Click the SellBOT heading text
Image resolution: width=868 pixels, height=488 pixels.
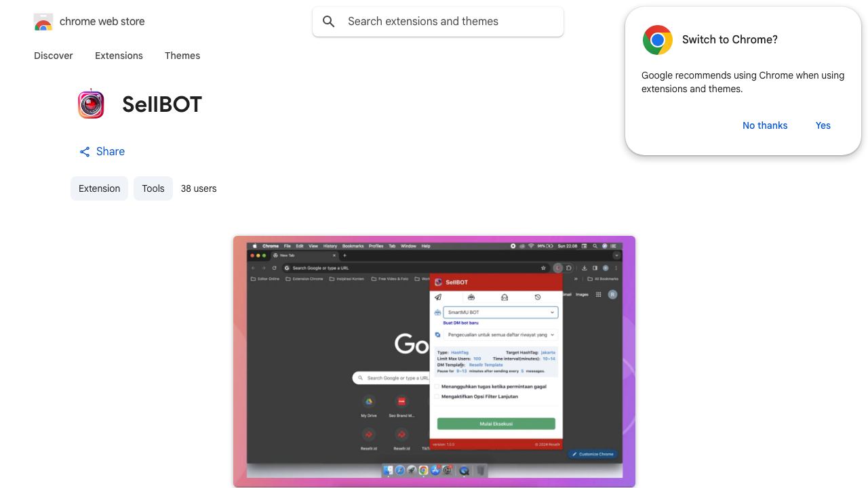pos(162,104)
